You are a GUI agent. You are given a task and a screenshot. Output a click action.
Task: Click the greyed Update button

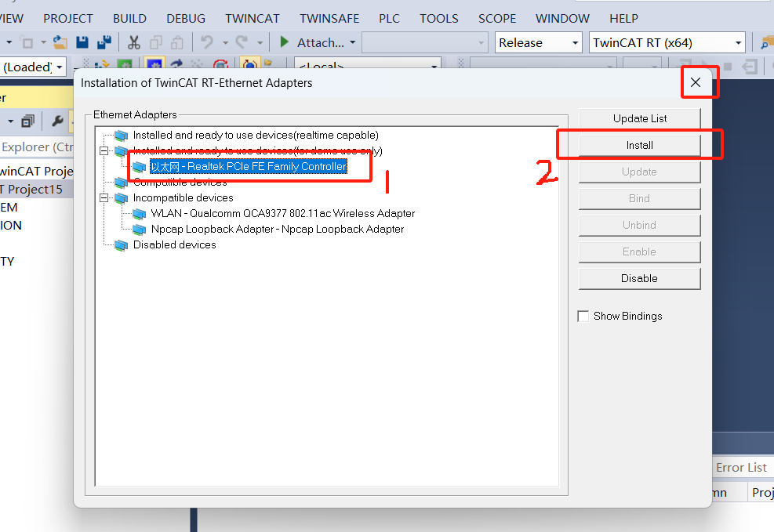pyautogui.click(x=640, y=172)
